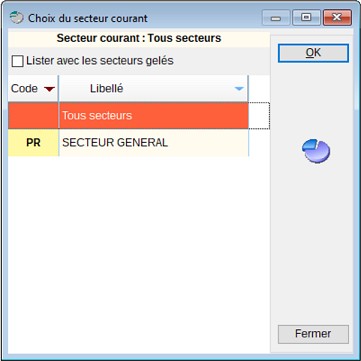This screenshot has width=361, height=361.
Task: Click the red sort arrow beside Code
Action: click(x=49, y=89)
